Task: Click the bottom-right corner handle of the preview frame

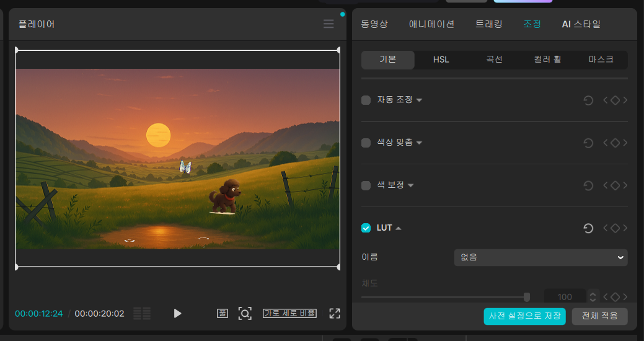Action: click(338, 267)
